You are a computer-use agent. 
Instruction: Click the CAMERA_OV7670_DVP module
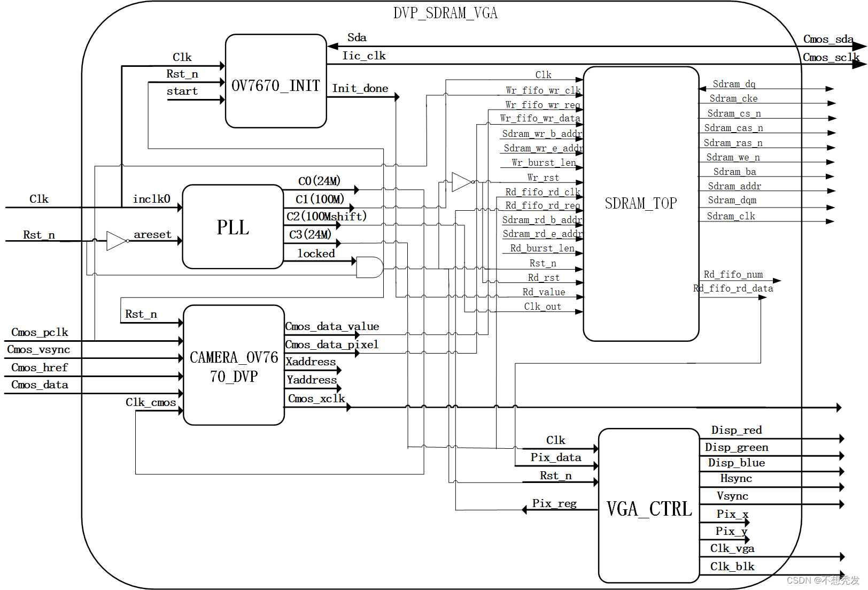coord(232,365)
